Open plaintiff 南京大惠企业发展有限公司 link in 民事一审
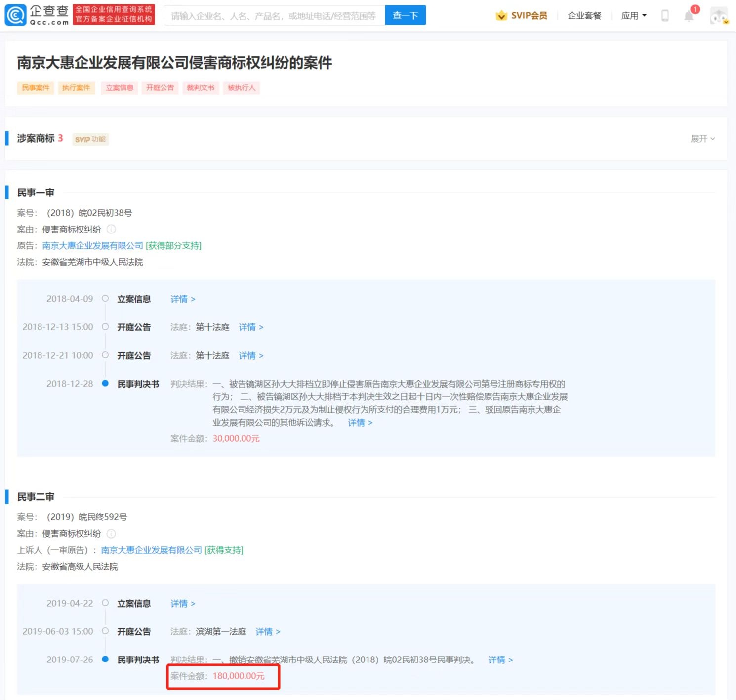This screenshot has width=736, height=700. 93,246
